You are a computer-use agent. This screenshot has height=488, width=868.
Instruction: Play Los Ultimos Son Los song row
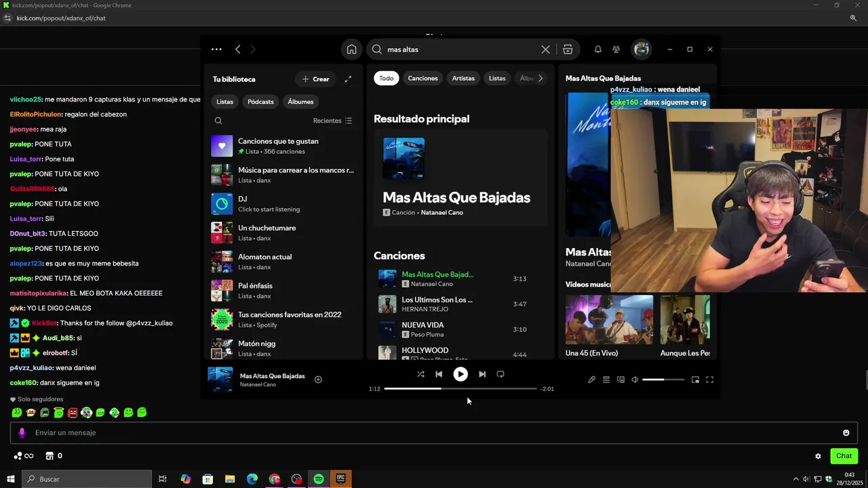460,304
